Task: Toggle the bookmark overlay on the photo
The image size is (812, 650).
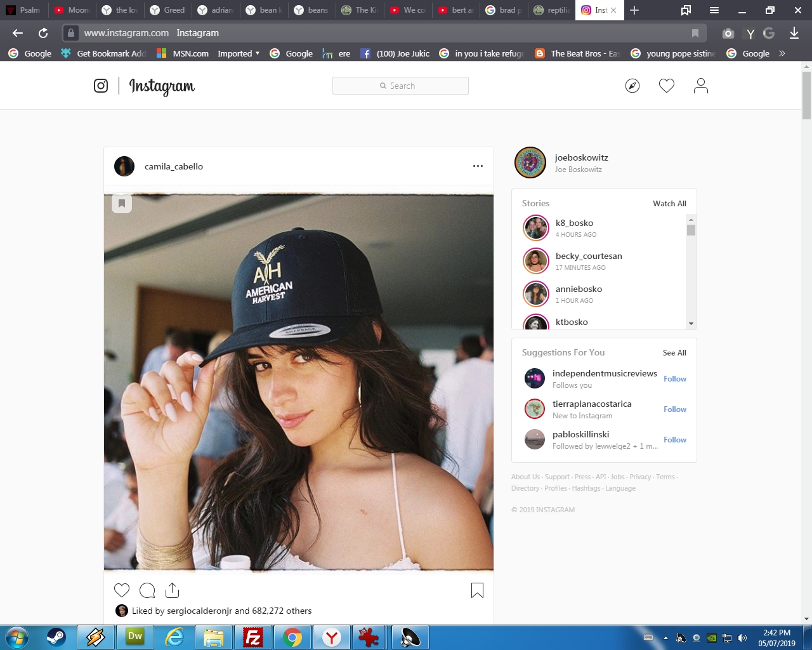Action: [x=122, y=203]
